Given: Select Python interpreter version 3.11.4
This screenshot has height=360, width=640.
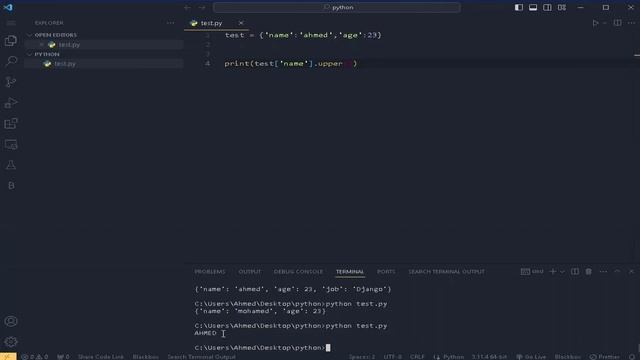Looking at the screenshot, I should (x=489, y=357).
